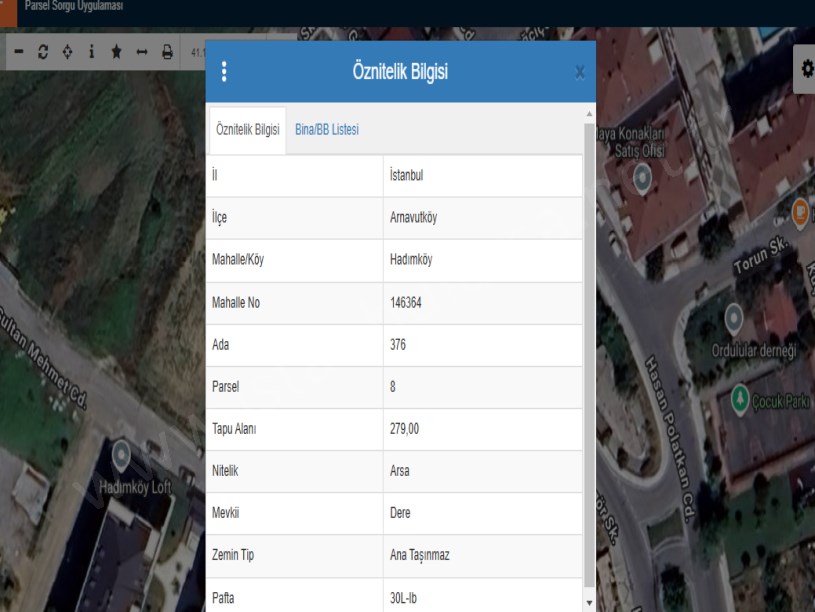Close the Öznitelik Bilgisi dialog
The width and height of the screenshot is (815, 612).
(x=580, y=73)
